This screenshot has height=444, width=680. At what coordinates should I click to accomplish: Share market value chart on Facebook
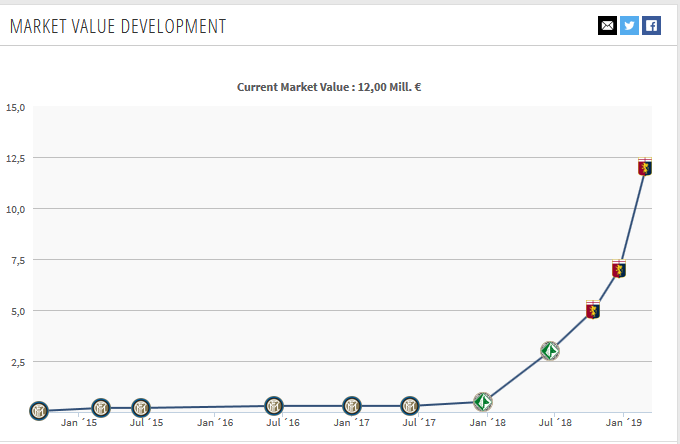coord(651,26)
